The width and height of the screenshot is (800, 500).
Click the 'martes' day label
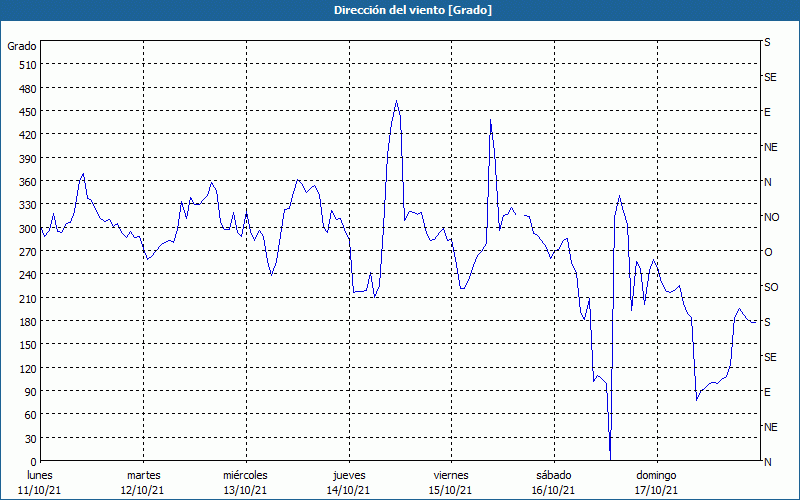coord(143,476)
